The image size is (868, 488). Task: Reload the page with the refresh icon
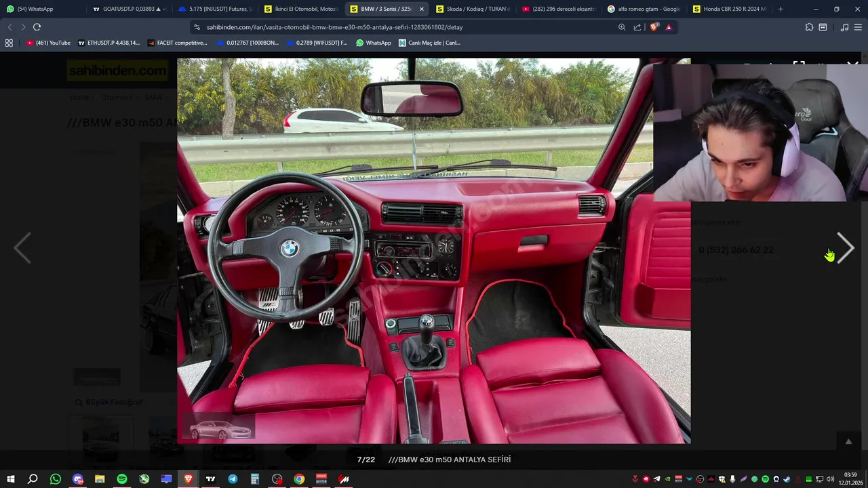click(37, 27)
